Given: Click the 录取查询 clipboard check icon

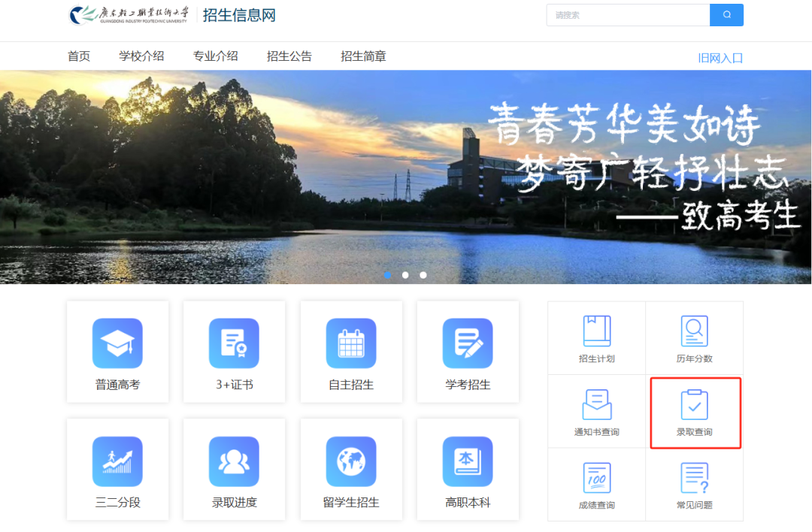Looking at the screenshot, I should pyautogui.click(x=695, y=404).
